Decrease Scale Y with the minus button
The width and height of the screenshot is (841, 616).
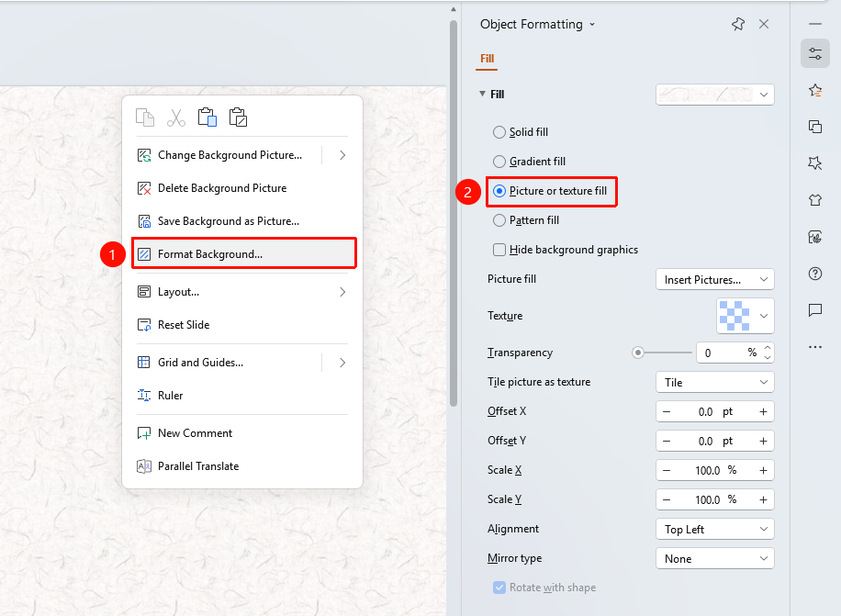pyautogui.click(x=667, y=499)
